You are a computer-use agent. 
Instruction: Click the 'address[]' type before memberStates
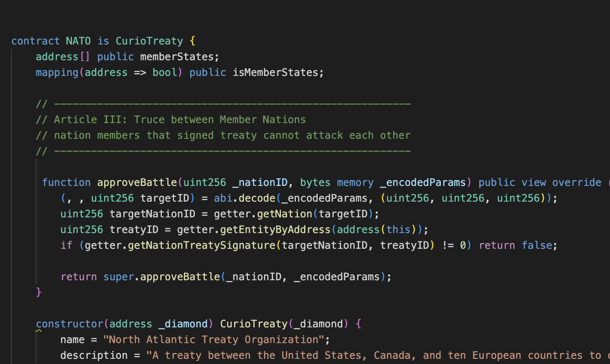(63, 56)
